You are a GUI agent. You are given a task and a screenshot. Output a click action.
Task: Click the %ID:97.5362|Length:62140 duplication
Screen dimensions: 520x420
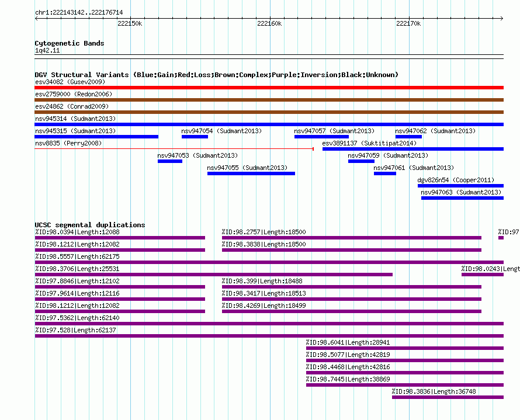269,324
